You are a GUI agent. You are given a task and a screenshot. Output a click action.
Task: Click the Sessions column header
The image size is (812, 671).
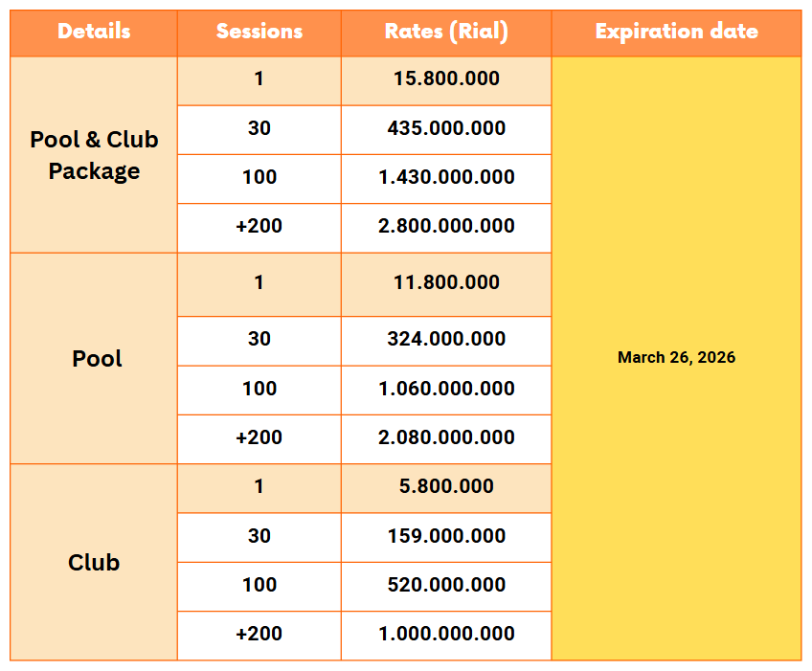(x=259, y=32)
